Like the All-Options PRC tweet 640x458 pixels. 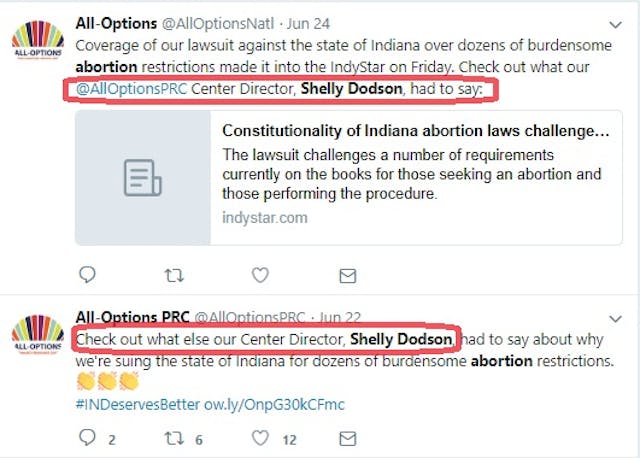(260, 437)
